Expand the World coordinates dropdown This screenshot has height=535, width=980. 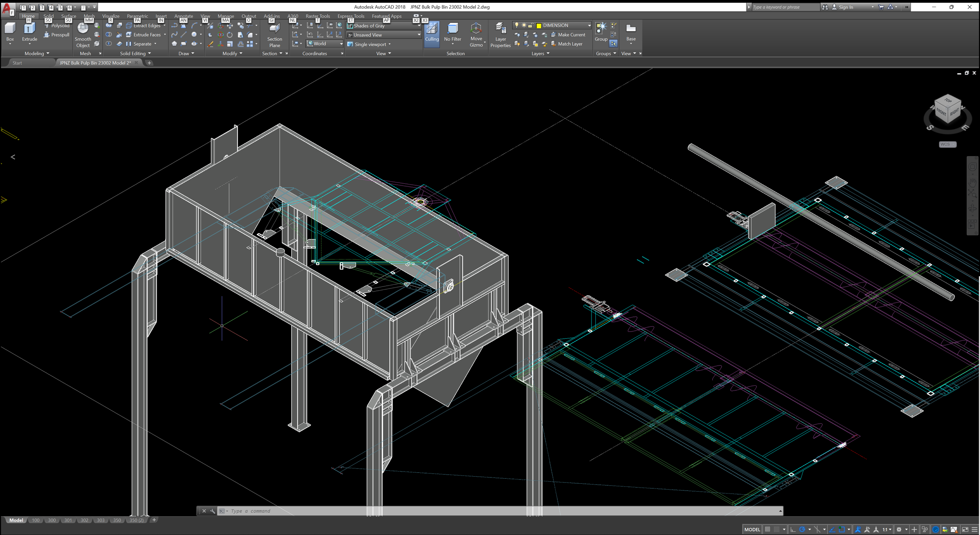pos(341,44)
